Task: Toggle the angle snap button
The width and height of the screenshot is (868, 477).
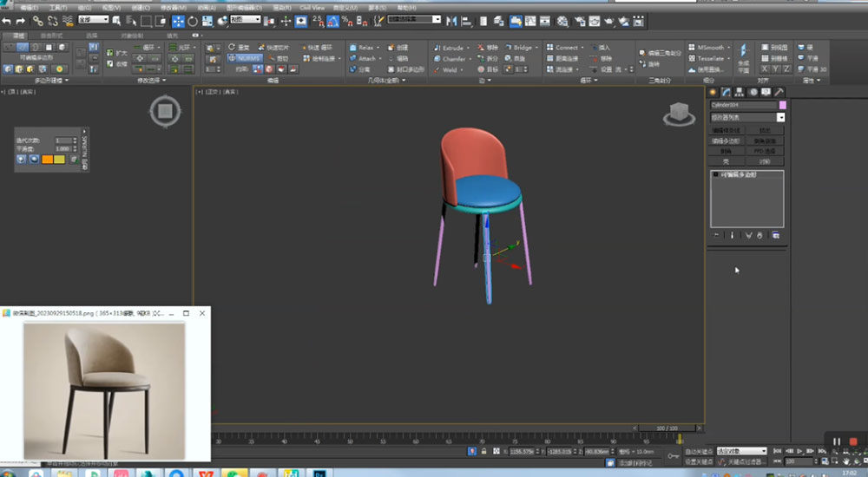Action: [x=332, y=20]
